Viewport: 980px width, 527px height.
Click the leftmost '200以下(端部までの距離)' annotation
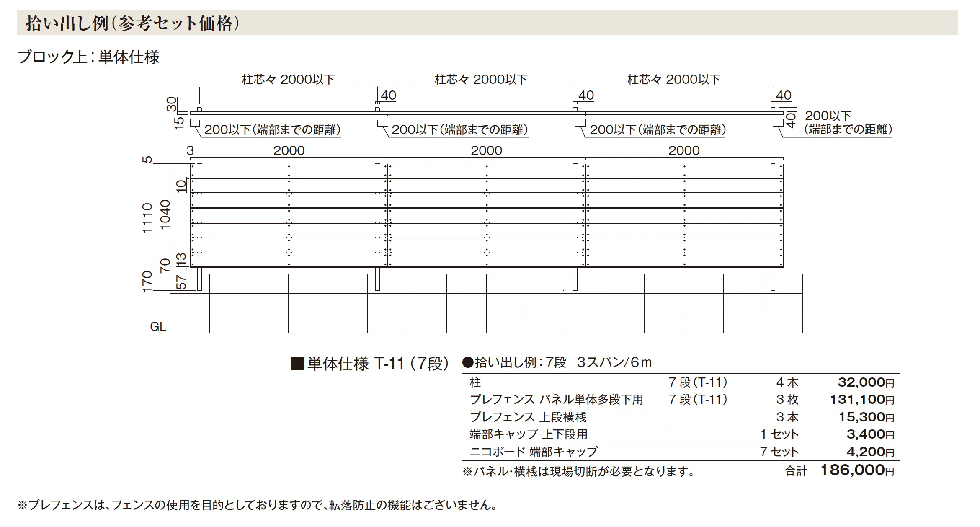click(x=273, y=130)
